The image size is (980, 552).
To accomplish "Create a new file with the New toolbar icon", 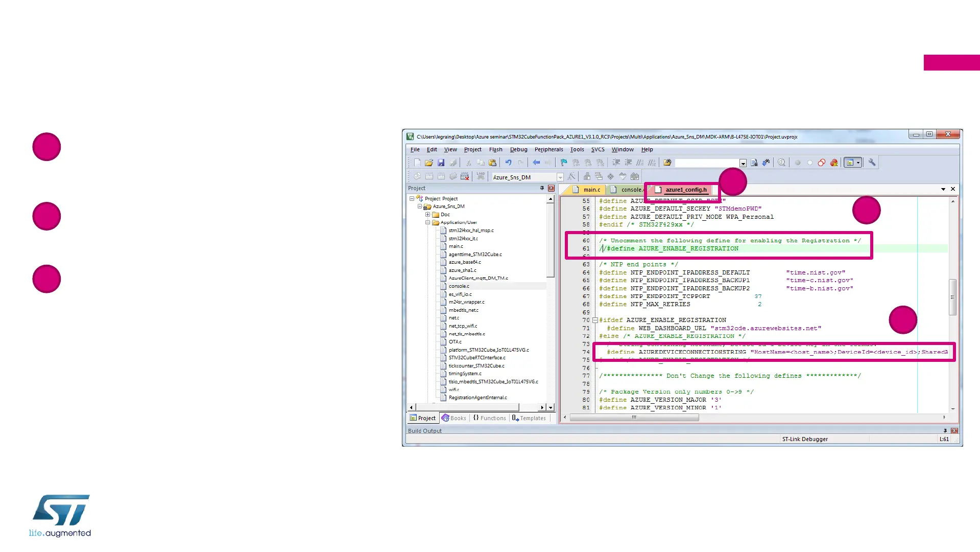I will [x=417, y=163].
